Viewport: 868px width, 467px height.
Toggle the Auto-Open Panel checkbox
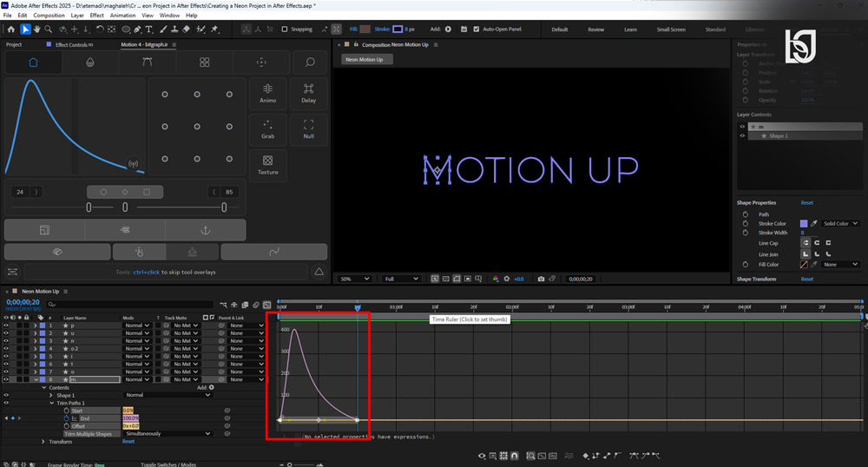coord(476,30)
